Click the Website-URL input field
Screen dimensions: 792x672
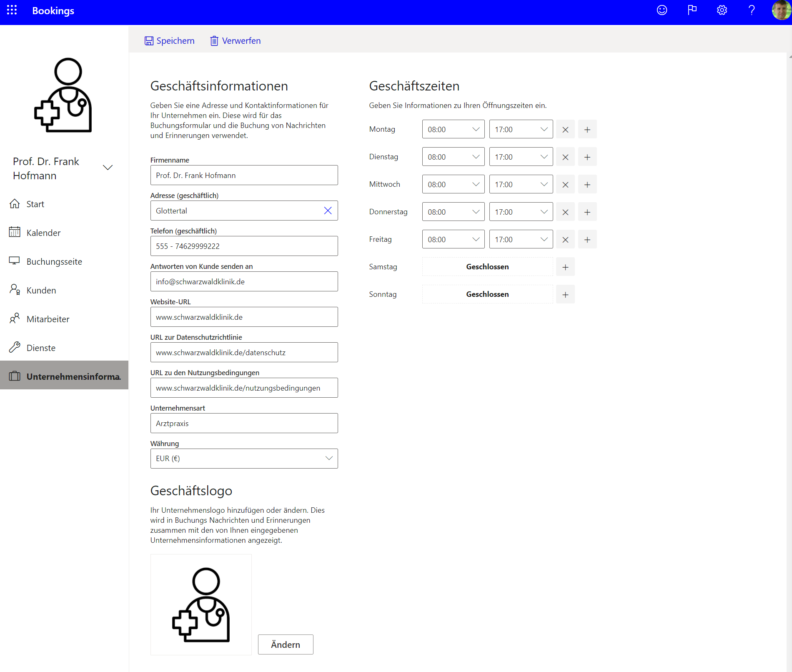coord(244,317)
